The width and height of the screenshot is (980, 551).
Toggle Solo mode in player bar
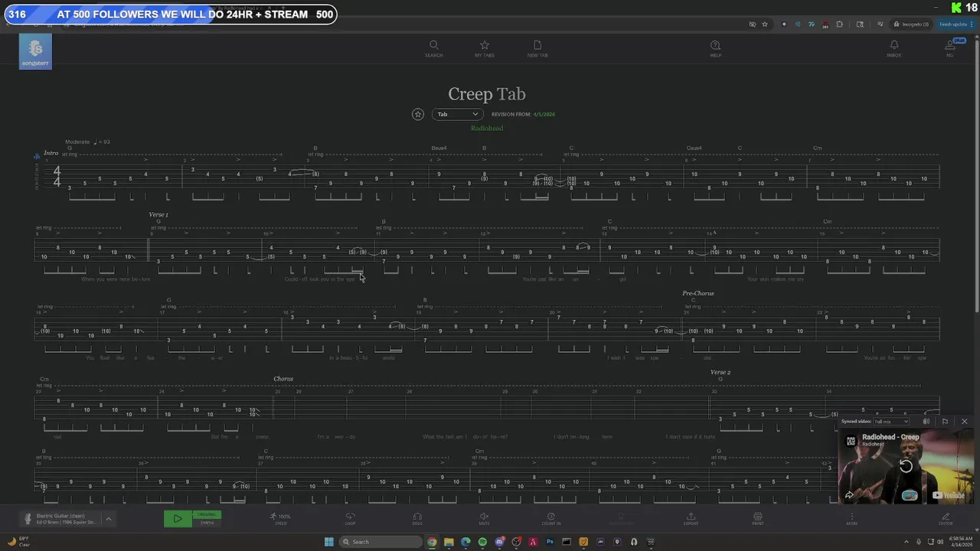tap(417, 519)
